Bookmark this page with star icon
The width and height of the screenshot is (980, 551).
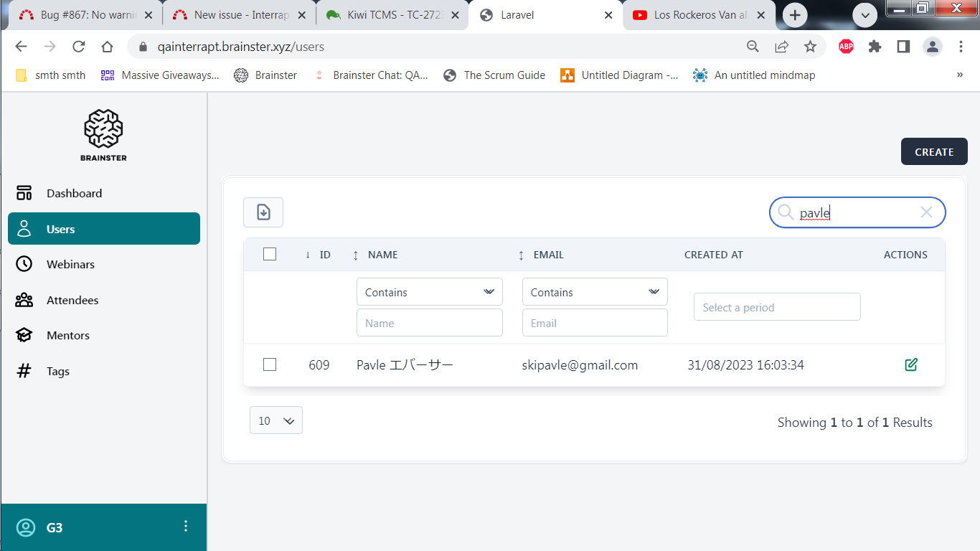(810, 47)
